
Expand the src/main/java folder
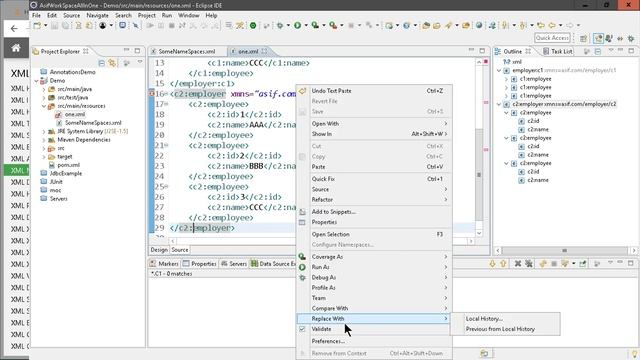click(44, 89)
